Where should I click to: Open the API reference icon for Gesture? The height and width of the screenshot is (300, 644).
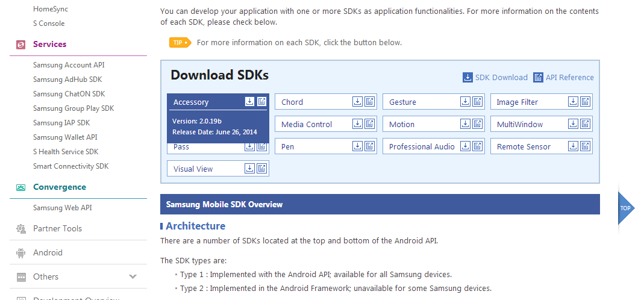477,102
